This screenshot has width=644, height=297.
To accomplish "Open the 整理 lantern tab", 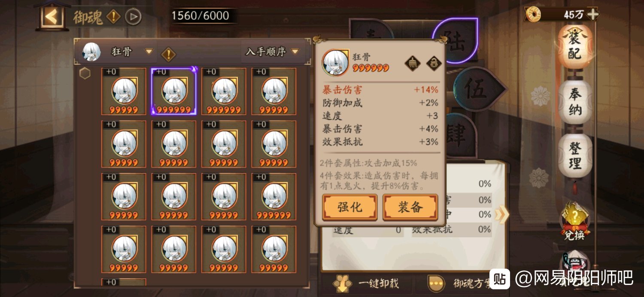I will click(575, 156).
